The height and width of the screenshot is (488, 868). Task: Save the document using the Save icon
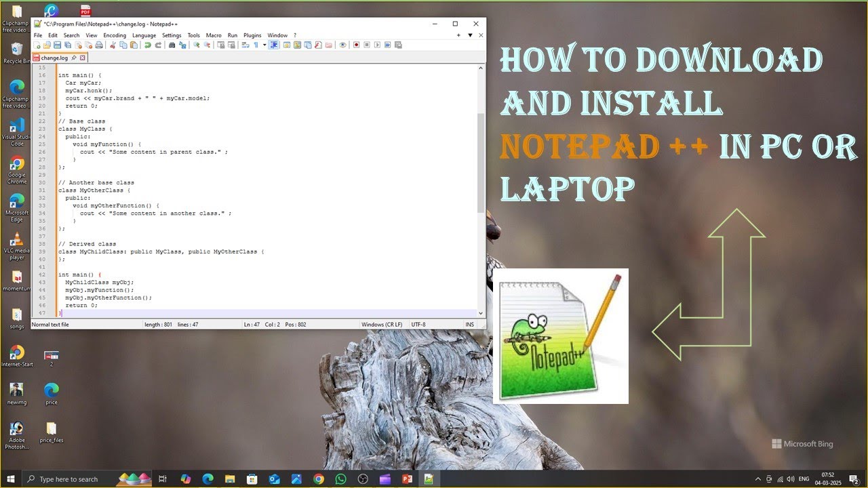[58, 45]
